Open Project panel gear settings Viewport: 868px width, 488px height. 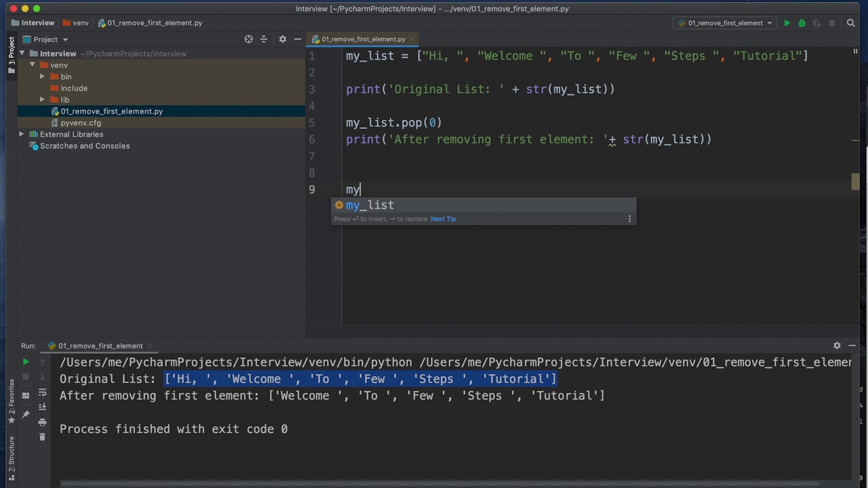click(282, 39)
